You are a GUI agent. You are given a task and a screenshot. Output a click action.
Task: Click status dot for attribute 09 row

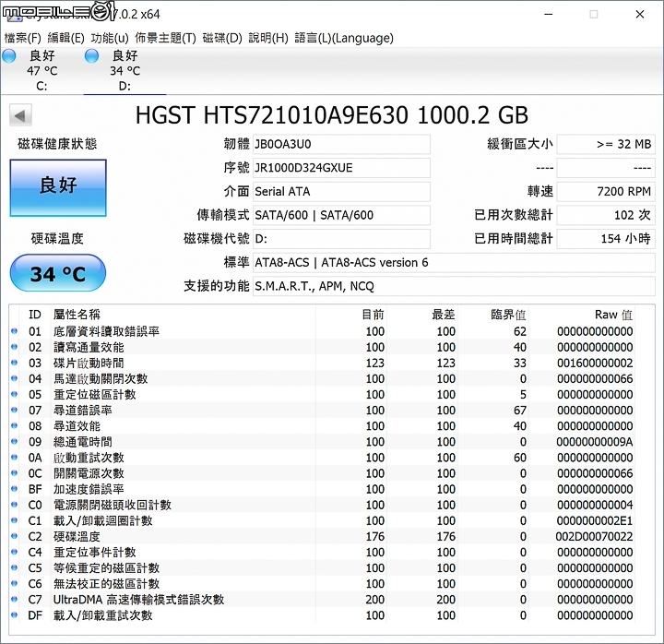pyautogui.click(x=14, y=441)
